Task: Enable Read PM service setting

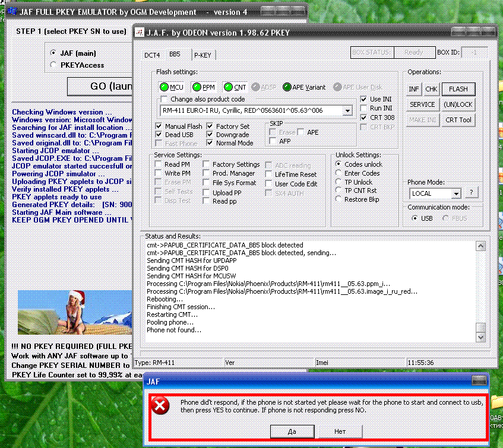Action: pyautogui.click(x=158, y=164)
